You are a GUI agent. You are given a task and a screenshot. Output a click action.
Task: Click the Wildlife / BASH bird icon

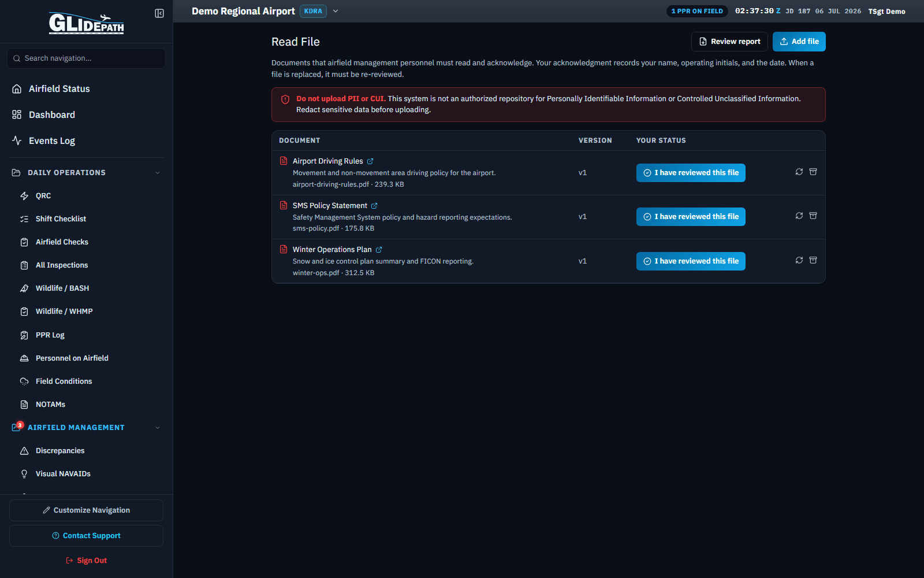pos(24,288)
